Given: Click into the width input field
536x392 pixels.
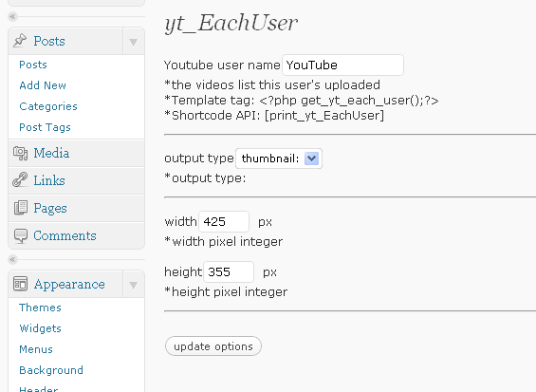Looking at the screenshot, I should point(224,222).
